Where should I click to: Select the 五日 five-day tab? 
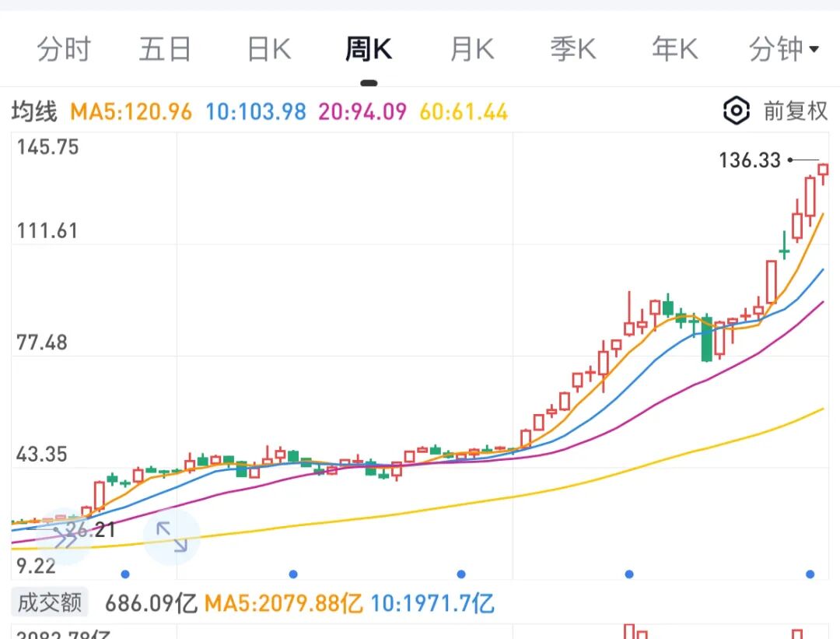[165, 48]
